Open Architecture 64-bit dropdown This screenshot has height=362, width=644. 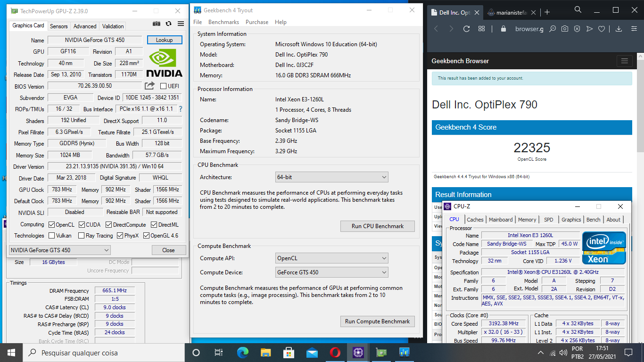[x=332, y=177]
